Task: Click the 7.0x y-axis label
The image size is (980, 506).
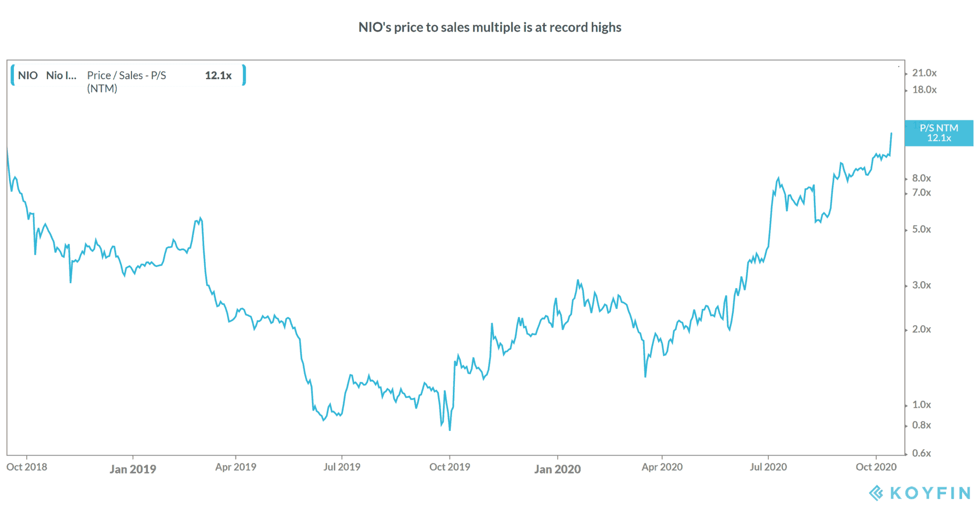Action: (x=921, y=192)
